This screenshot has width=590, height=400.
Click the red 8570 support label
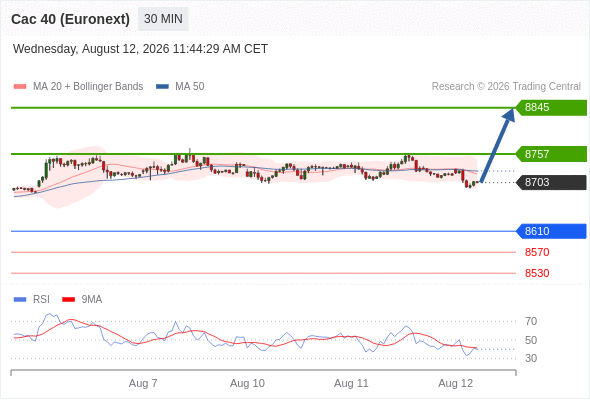(537, 252)
